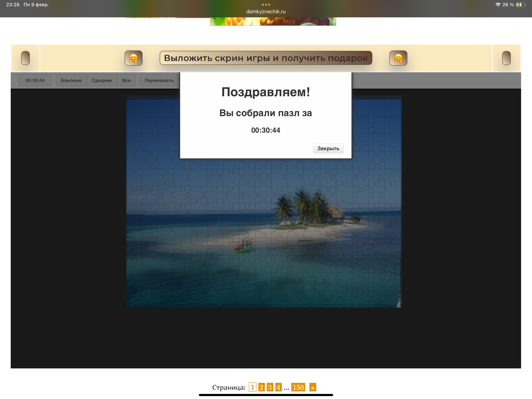This screenshot has height=399, width=532.
Task: Tap the three-dot multitasking icon at the top
Action: [x=266, y=4]
